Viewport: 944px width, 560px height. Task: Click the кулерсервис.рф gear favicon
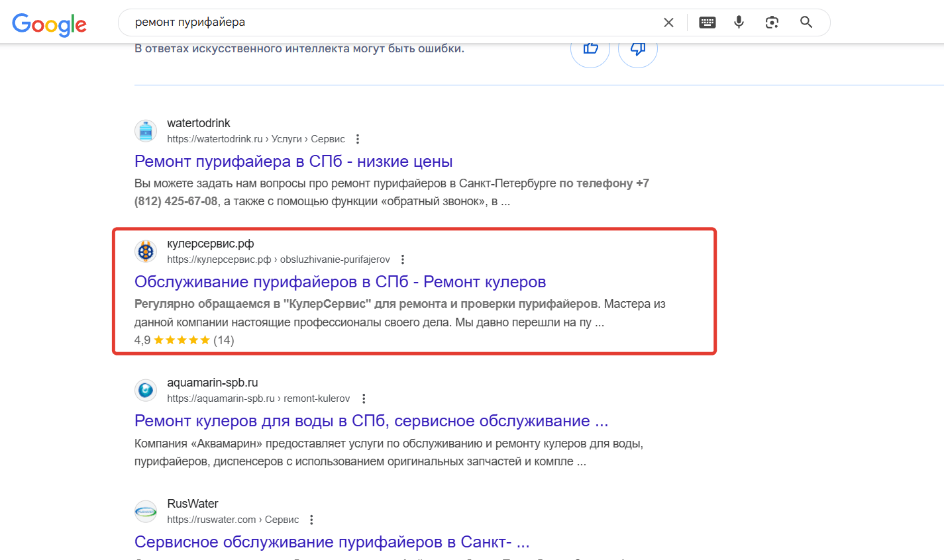click(146, 252)
